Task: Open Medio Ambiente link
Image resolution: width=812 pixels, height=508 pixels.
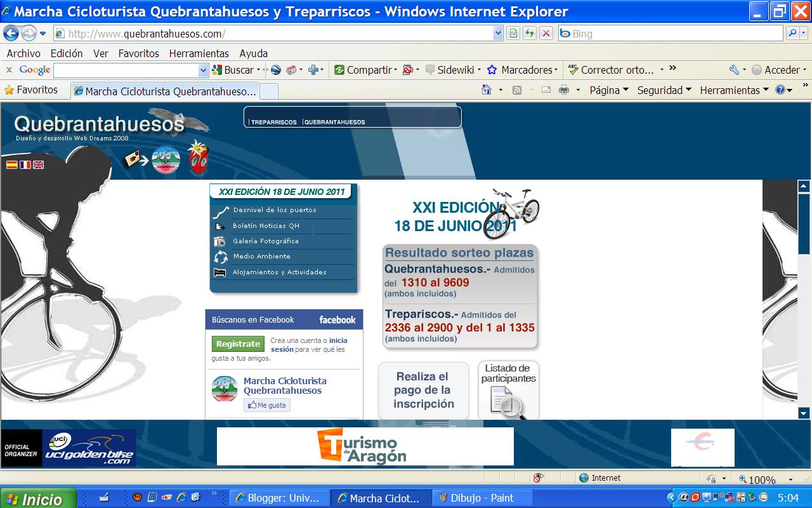Action: click(261, 257)
